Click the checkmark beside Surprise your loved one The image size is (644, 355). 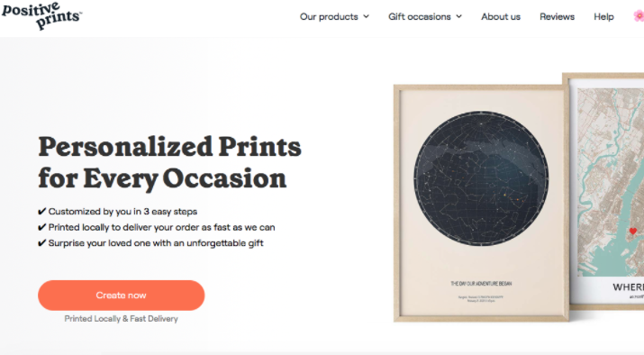(x=41, y=243)
